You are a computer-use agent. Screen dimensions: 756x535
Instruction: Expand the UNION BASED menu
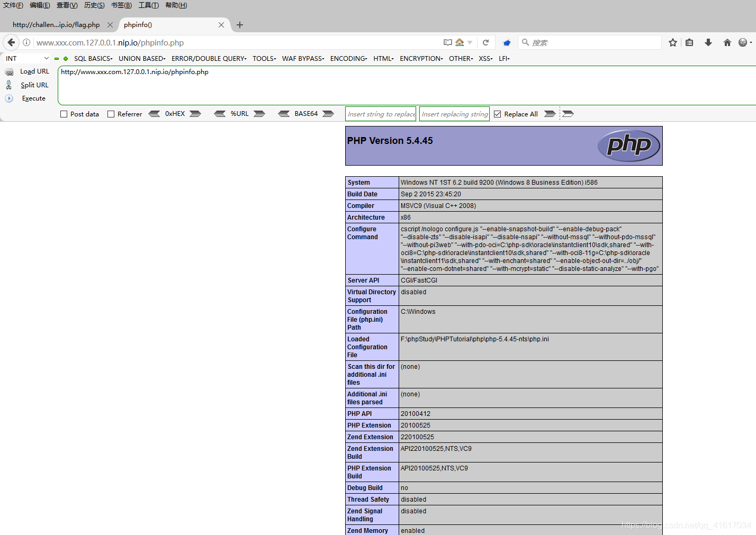tap(142, 59)
